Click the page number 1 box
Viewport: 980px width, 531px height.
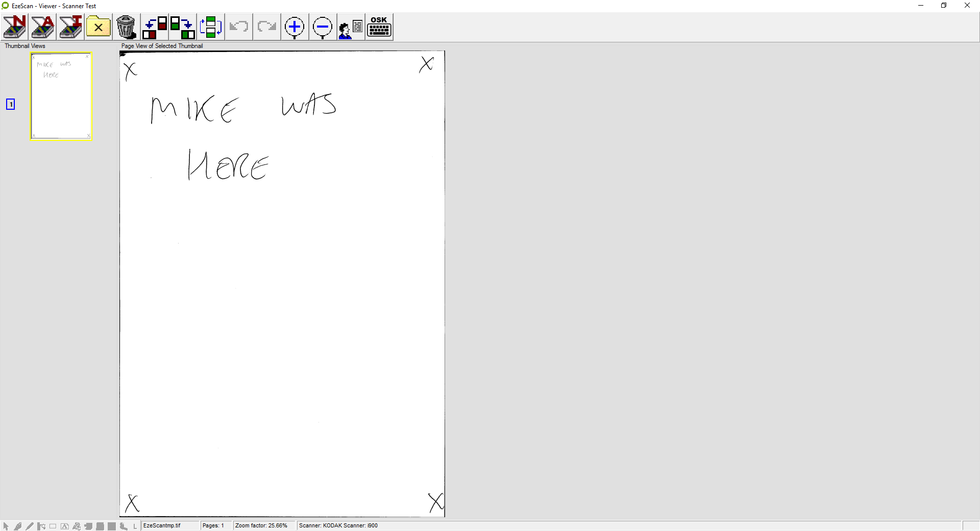tap(11, 104)
